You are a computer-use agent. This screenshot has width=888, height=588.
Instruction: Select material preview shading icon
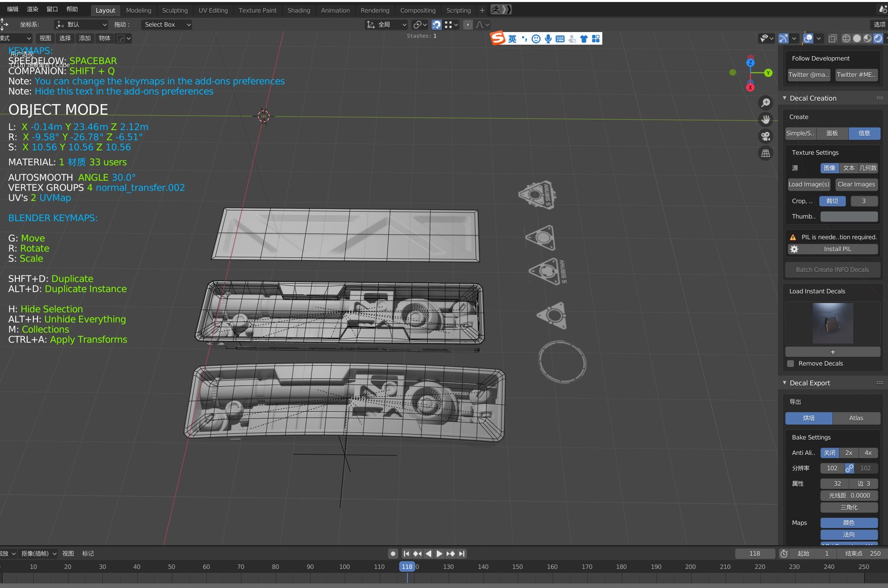click(867, 38)
